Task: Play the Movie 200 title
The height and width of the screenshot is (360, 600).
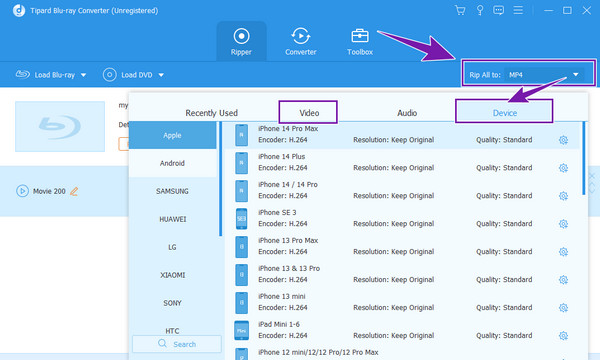Action: pyautogui.click(x=22, y=191)
